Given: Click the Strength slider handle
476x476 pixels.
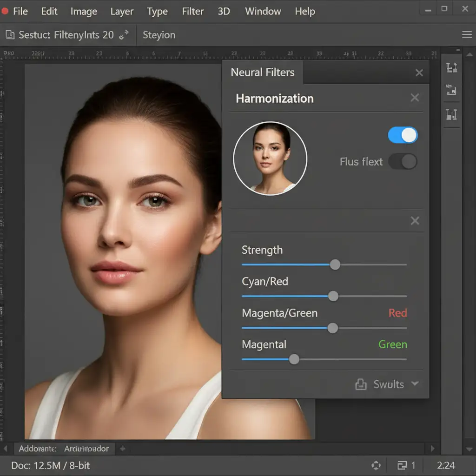Looking at the screenshot, I should coord(335,264).
